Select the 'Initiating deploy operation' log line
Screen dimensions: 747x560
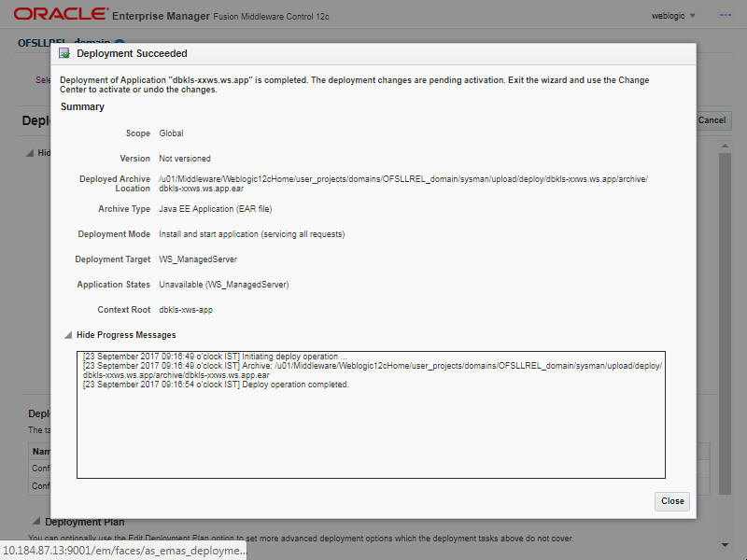pos(215,357)
